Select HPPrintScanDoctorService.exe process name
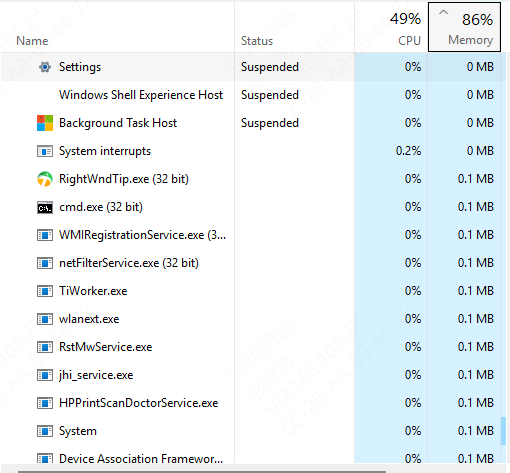The width and height of the screenshot is (510, 473). [x=138, y=403]
